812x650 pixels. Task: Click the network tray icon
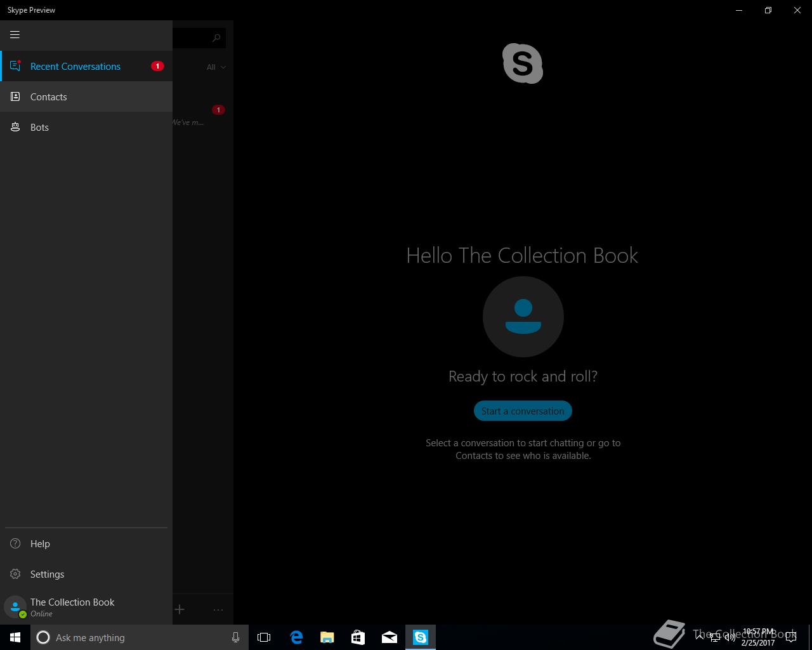pyautogui.click(x=715, y=637)
